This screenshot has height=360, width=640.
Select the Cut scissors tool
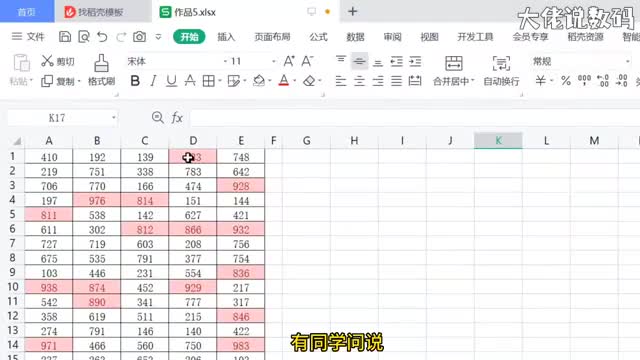click(47, 61)
